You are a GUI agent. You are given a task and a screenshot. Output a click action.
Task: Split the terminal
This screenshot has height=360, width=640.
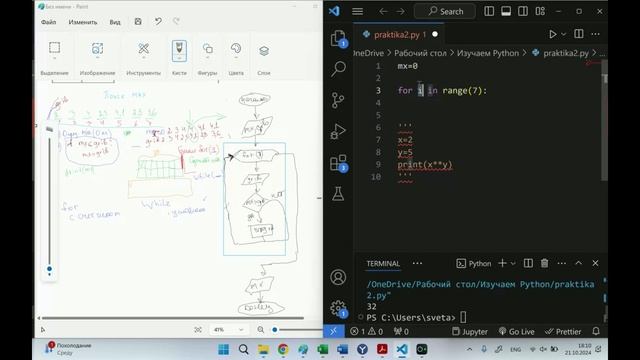click(x=528, y=263)
